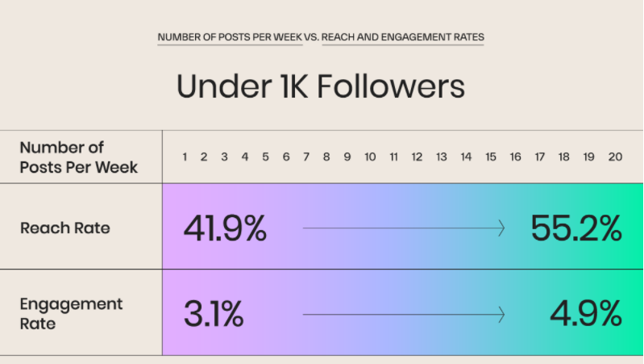Click the 'Engagement Rate' row label
This screenshot has height=364, width=644.
71,312
